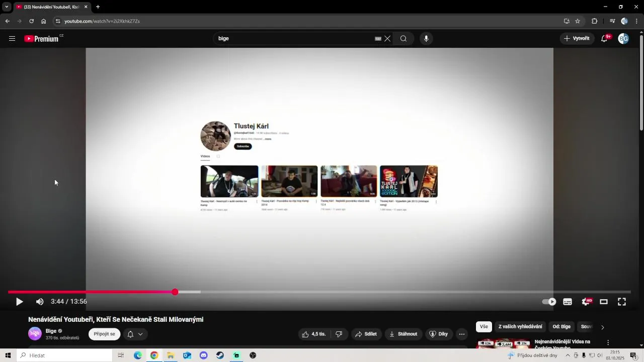Open Discord from taskbar
Viewport: 644px width, 362px height.
coord(203,355)
